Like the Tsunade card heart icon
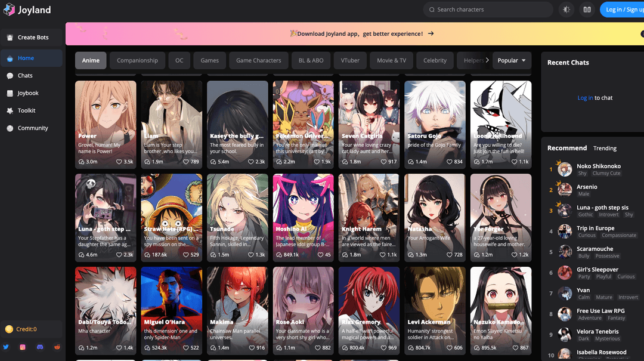The width and height of the screenshot is (644, 361). [250, 255]
